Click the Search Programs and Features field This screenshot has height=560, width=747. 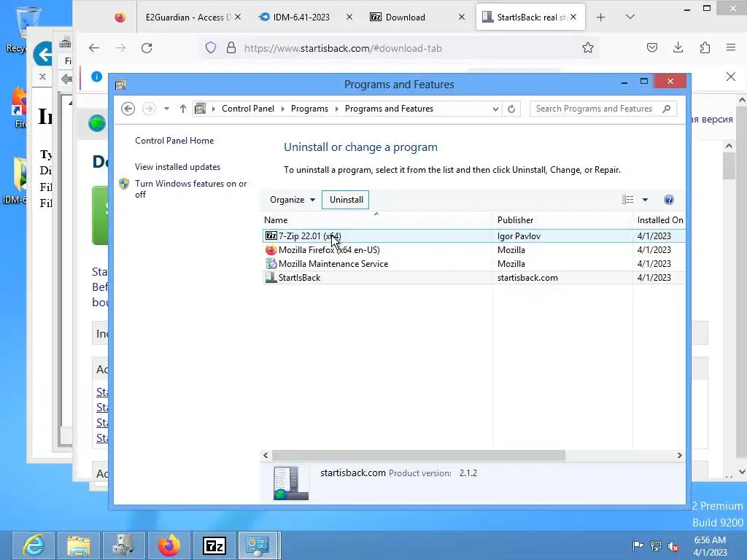click(603, 109)
